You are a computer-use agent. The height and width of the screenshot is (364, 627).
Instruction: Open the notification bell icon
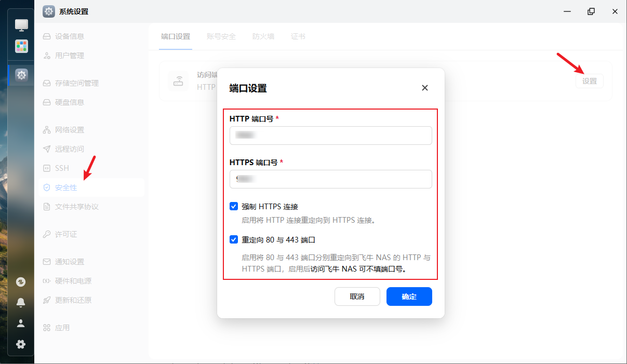point(21,302)
